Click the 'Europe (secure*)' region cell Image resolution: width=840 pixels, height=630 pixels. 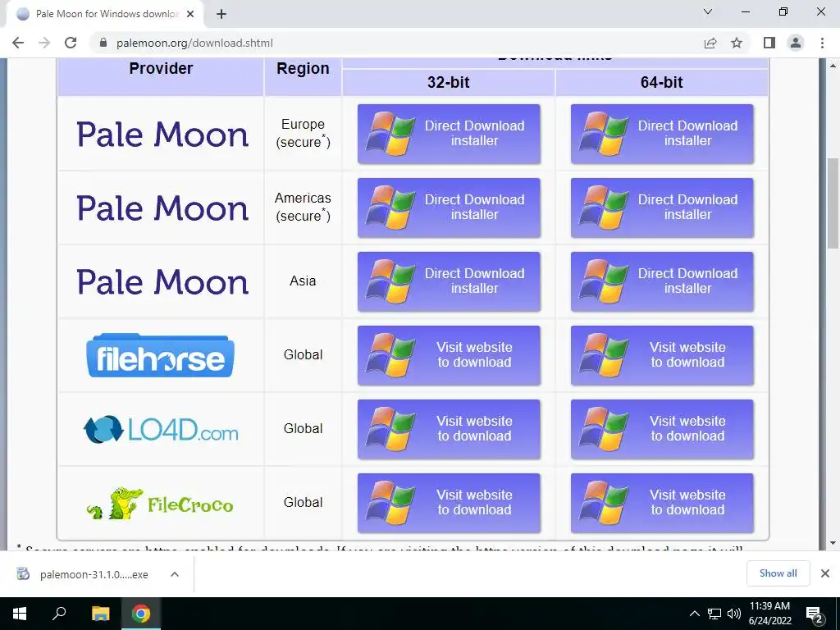303,134
